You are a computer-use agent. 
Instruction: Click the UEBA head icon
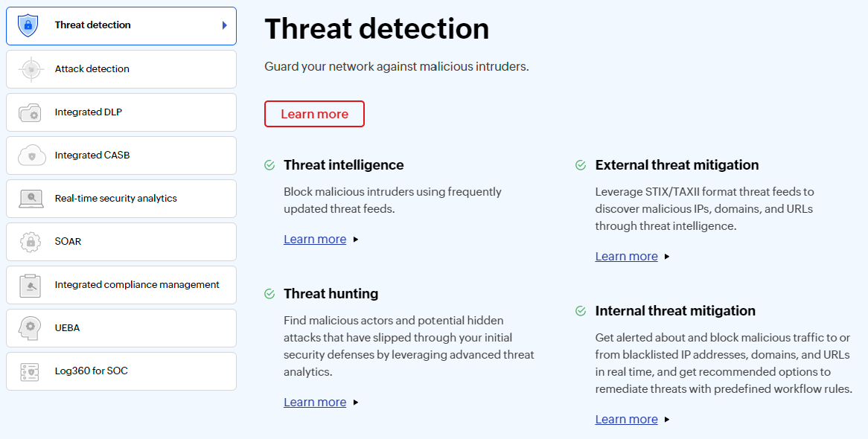(x=31, y=328)
